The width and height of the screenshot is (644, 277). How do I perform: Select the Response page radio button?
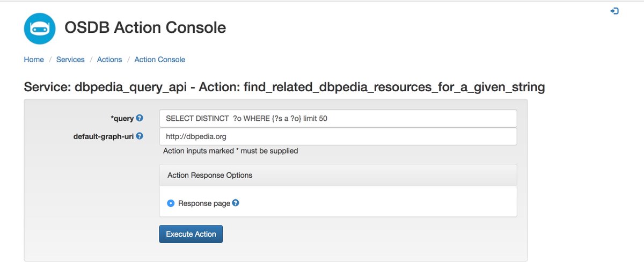pos(171,203)
